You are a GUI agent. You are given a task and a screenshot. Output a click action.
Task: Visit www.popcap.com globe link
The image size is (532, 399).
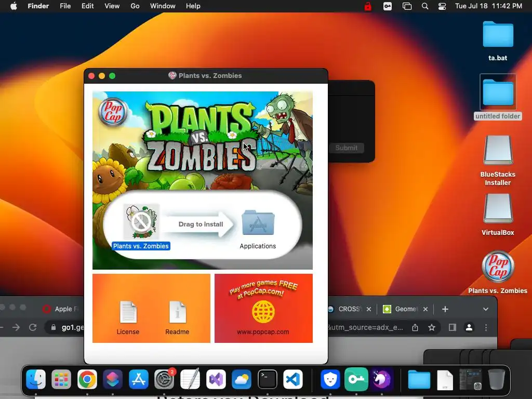click(x=263, y=312)
